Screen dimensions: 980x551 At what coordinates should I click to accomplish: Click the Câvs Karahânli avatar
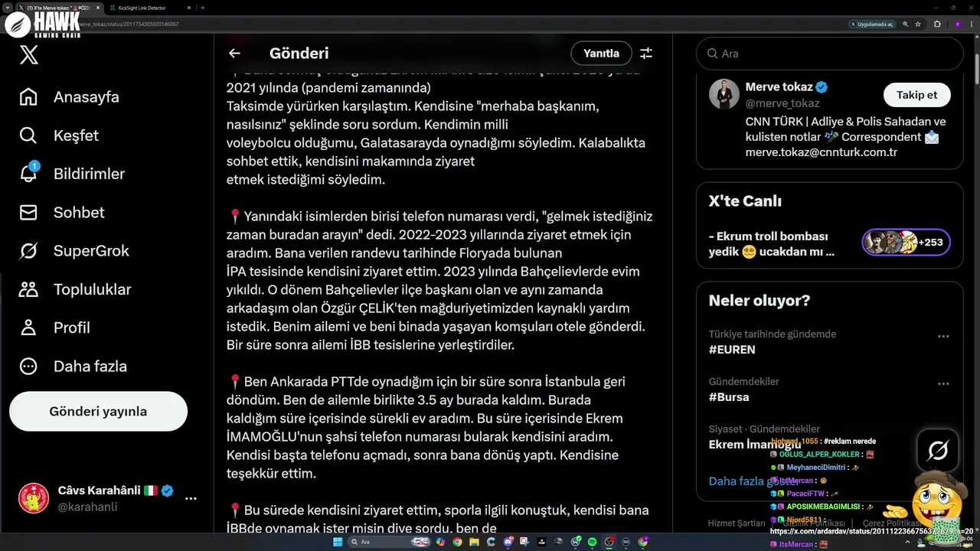[x=34, y=497]
